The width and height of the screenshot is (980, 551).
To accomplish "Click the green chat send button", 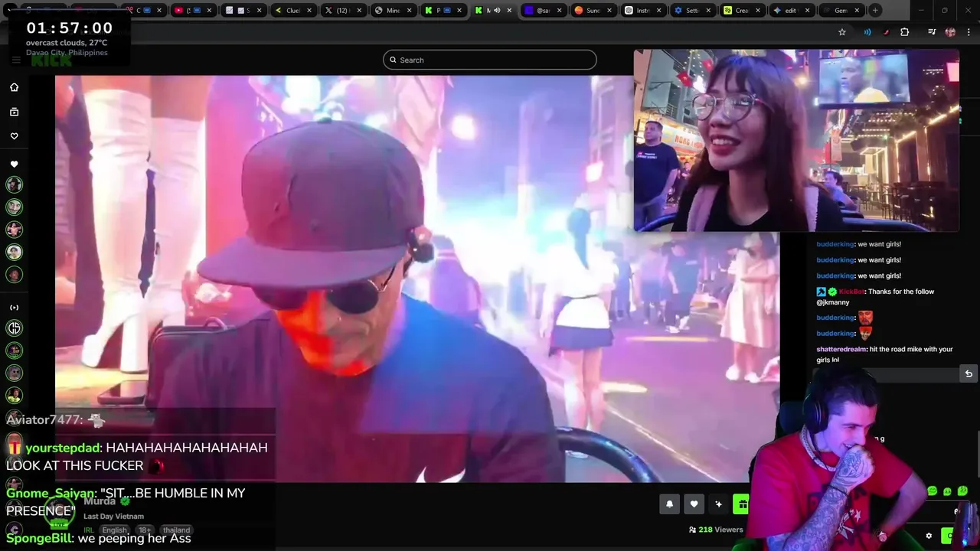I will click(949, 536).
